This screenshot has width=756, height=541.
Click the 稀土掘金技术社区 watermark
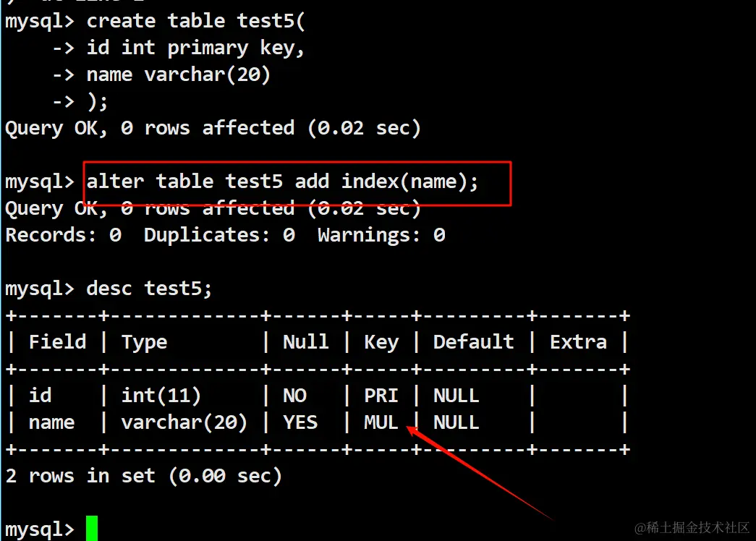point(692,527)
